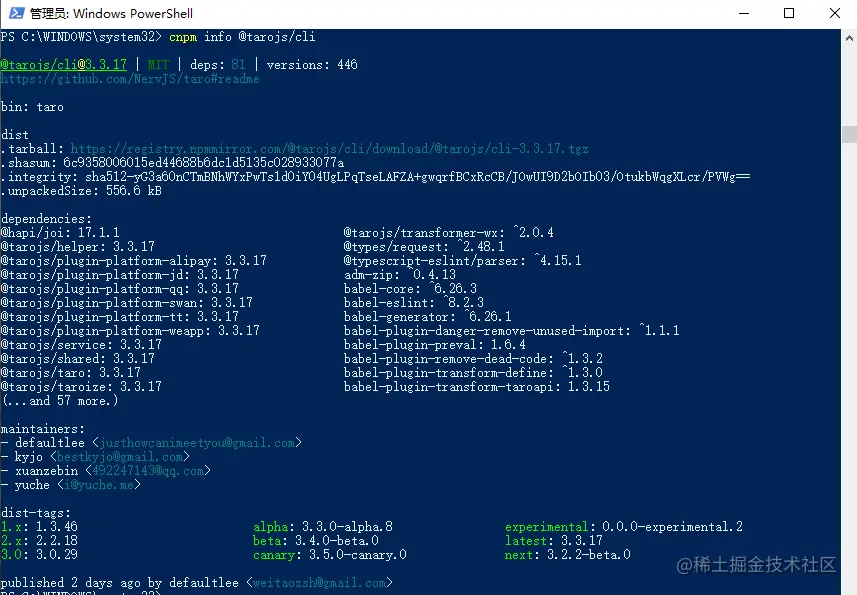Click the 'latest' dist-tag label

pos(526,541)
